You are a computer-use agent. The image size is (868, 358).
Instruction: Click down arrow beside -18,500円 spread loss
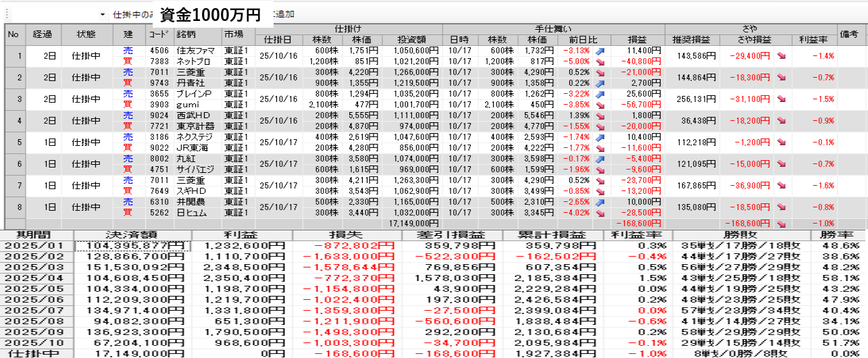tap(782, 207)
